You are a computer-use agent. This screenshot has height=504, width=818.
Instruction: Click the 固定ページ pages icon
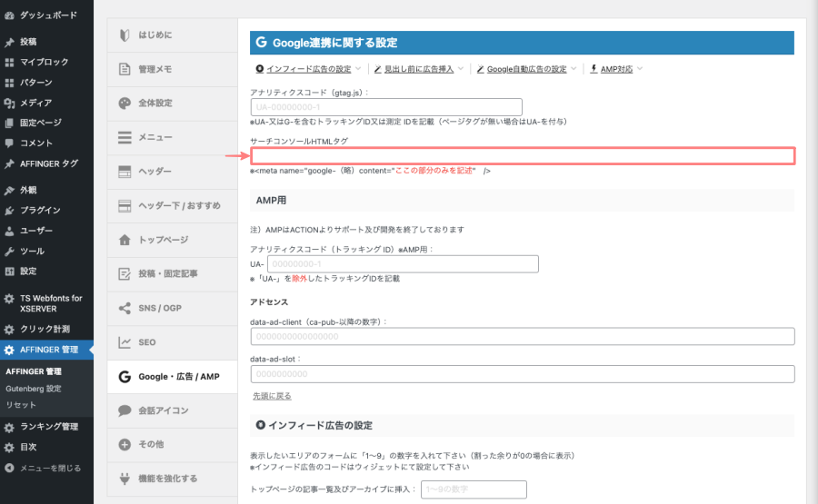pos(9,123)
